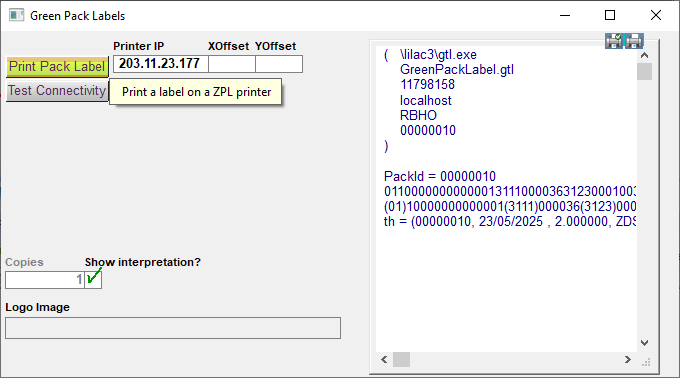Click into the Copies number field

coord(45,280)
